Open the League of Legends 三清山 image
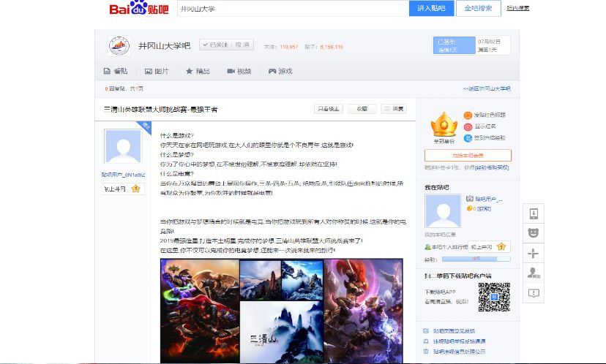This screenshot has height=364, width=606. pyautogui.click(x=281, y=311)
